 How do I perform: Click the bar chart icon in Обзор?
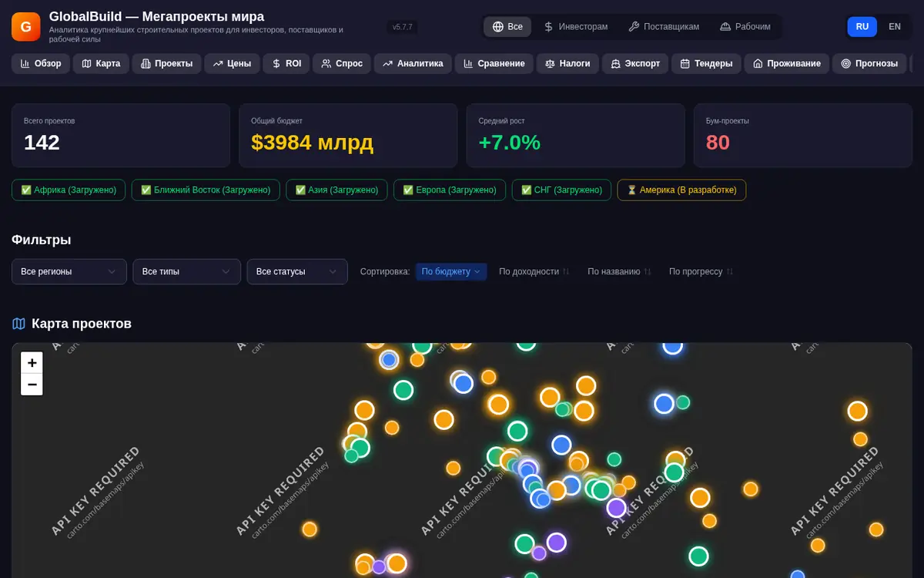(25, 63)
